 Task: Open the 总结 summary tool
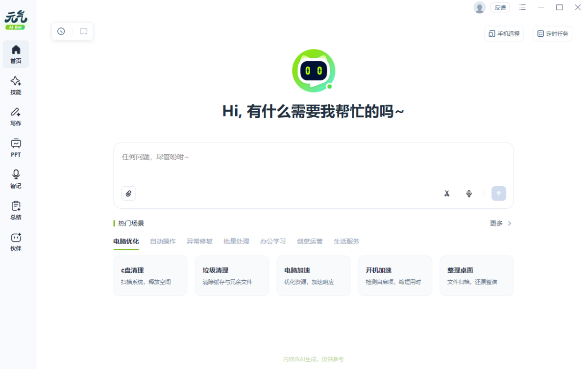coord(16,211)
